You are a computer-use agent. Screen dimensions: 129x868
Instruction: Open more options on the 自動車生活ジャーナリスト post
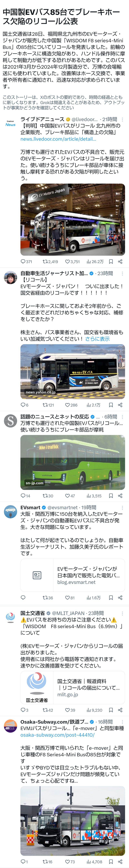coord(122,273)
